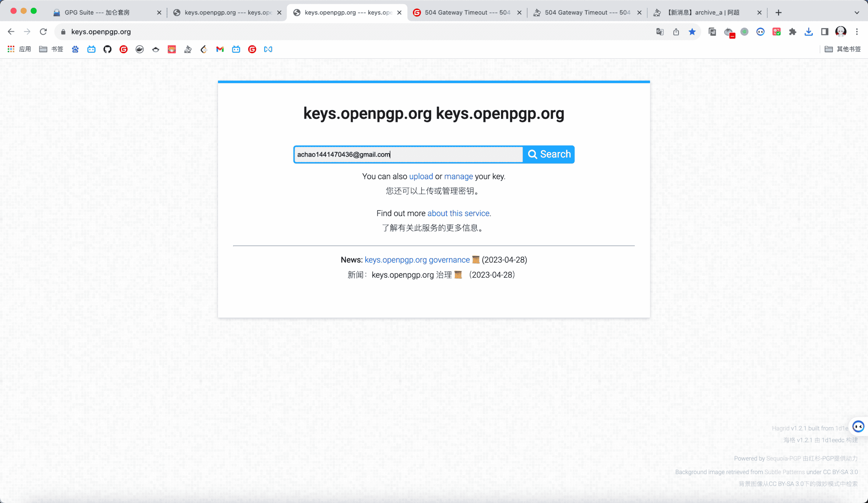Image resolution: width=868 pixels, height=503 pixels.
Task: Expand the tab search chevron
Action: tap(857, 13)
